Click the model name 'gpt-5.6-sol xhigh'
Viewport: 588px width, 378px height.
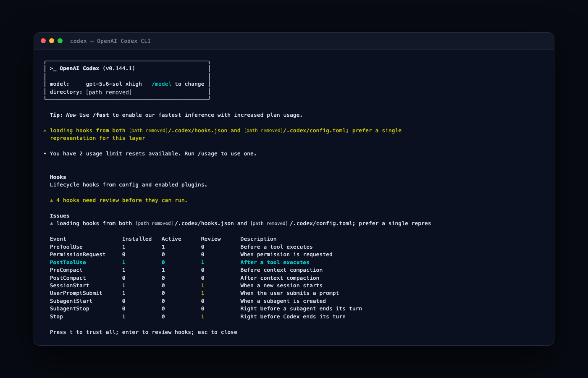(114, 84)
